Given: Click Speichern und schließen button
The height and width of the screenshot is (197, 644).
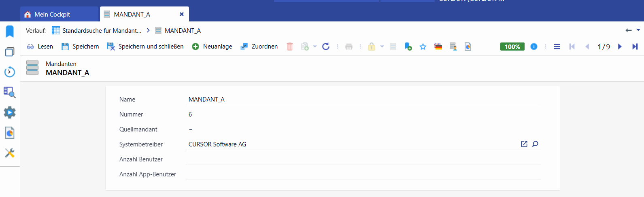Looking at the screenshot, I should [145, 47].
